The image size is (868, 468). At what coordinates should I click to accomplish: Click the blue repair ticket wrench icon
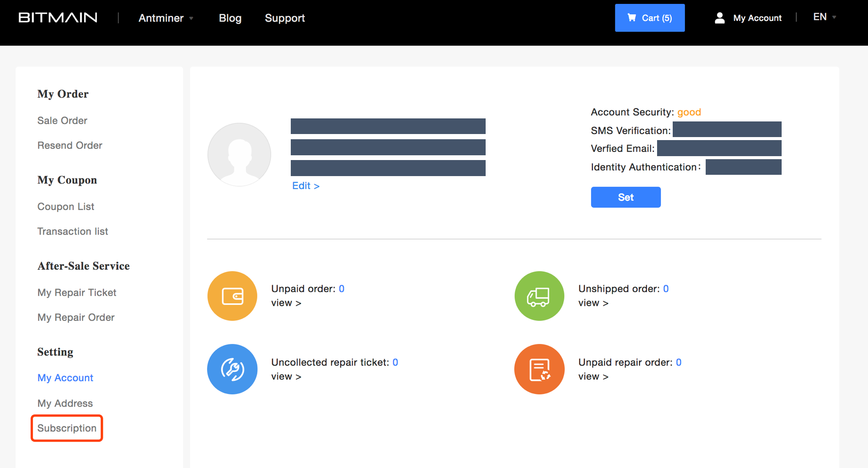coord(232,369)
